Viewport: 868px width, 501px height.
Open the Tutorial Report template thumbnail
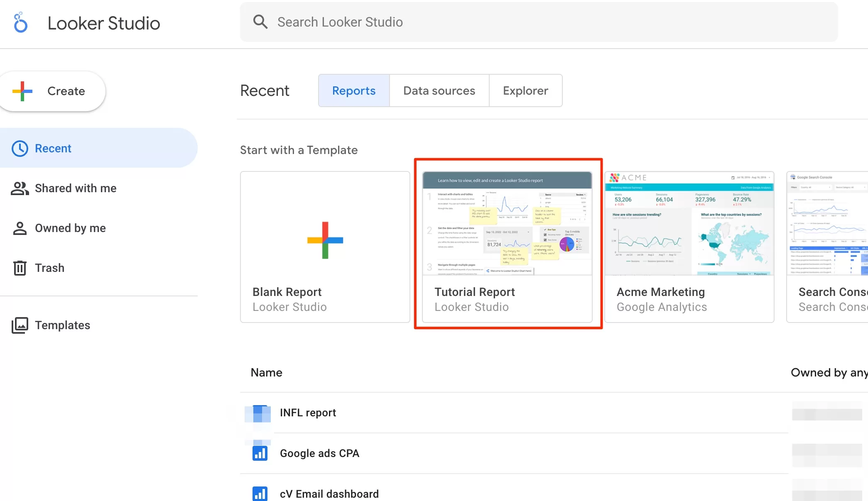(507, 223)
